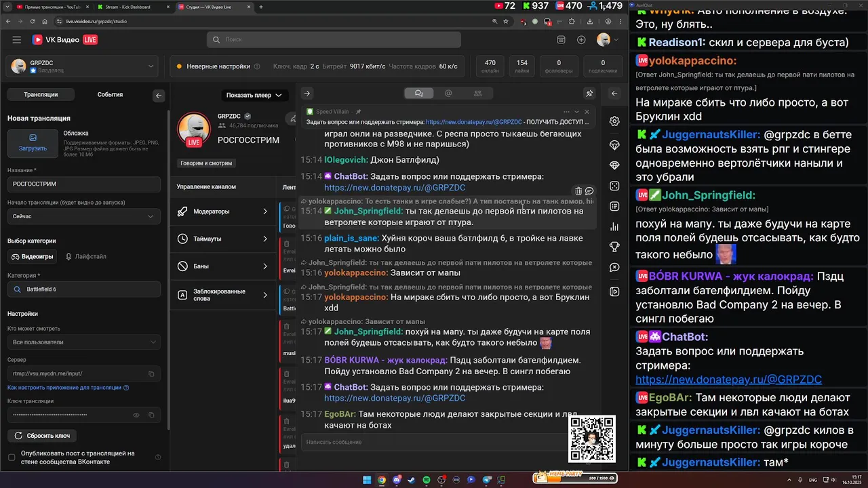
Task: Open the profile avatar dropdown in header
Action: click(608, 40)
